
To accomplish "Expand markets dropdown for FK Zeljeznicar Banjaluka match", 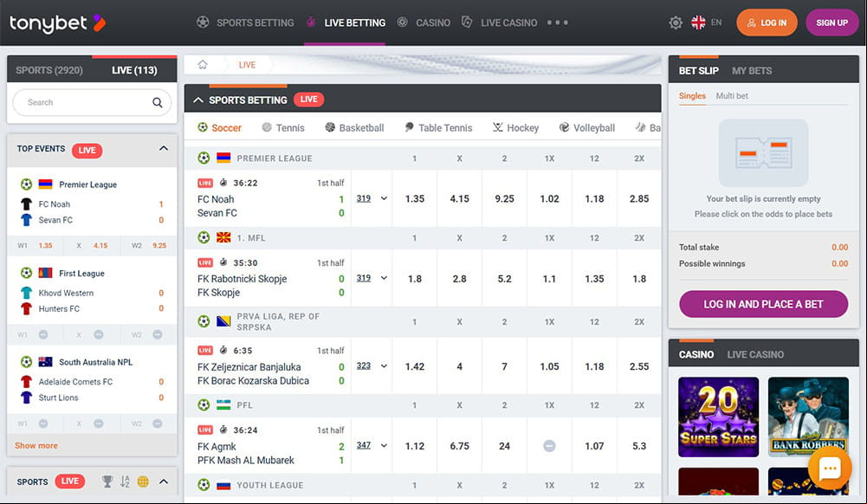I will click(384, 365).
